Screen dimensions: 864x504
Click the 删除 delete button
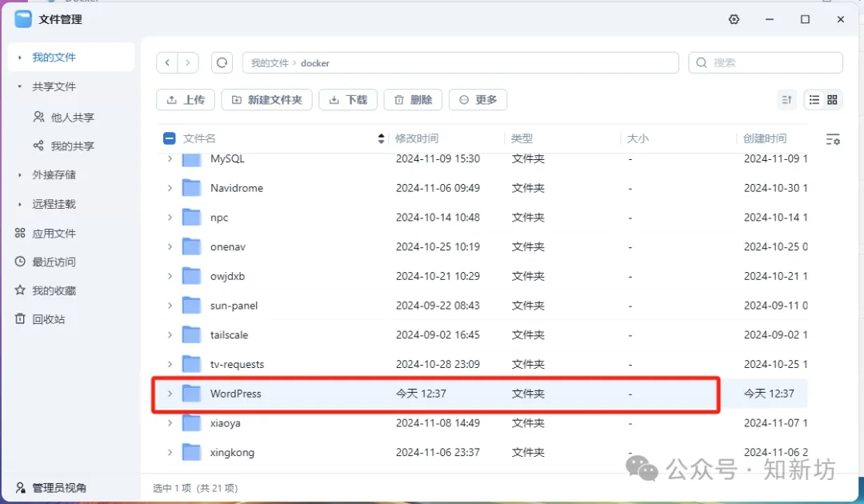click(413, 100)
